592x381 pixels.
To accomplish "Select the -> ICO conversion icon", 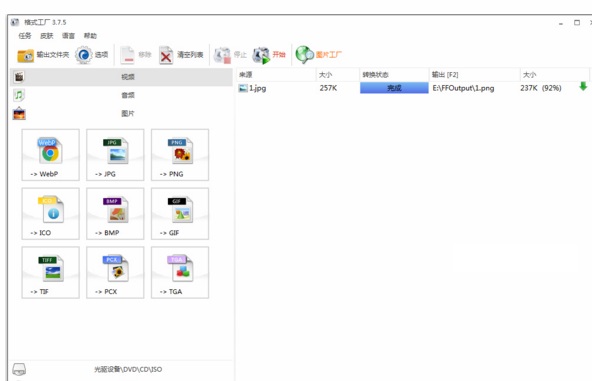I will (x=51, y=214).
